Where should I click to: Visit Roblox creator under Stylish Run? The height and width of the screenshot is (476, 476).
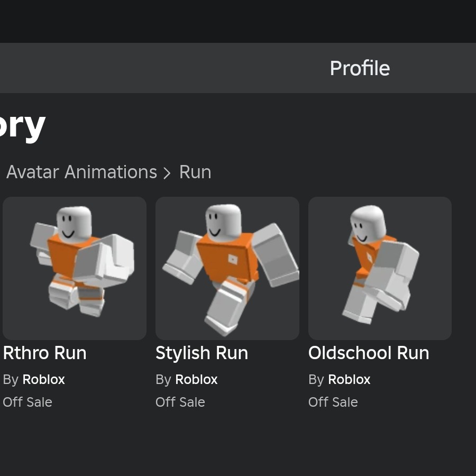pos(196,380)
